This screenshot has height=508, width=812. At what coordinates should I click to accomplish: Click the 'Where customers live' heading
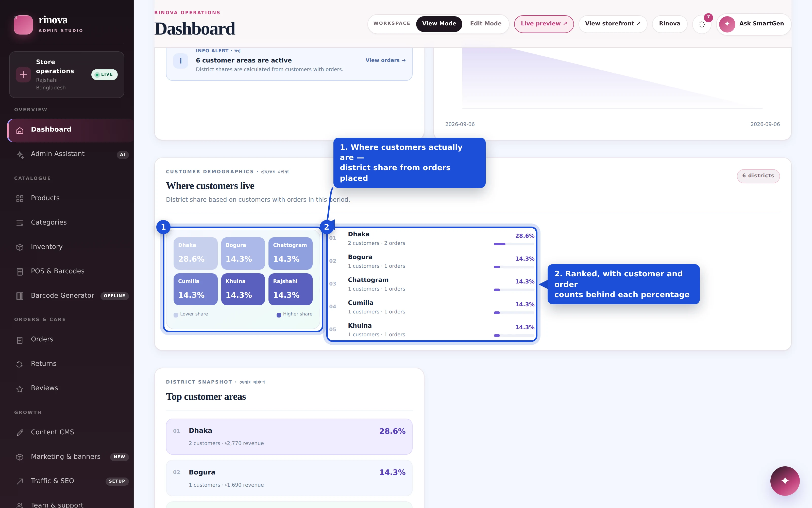(x=210, y=186)
